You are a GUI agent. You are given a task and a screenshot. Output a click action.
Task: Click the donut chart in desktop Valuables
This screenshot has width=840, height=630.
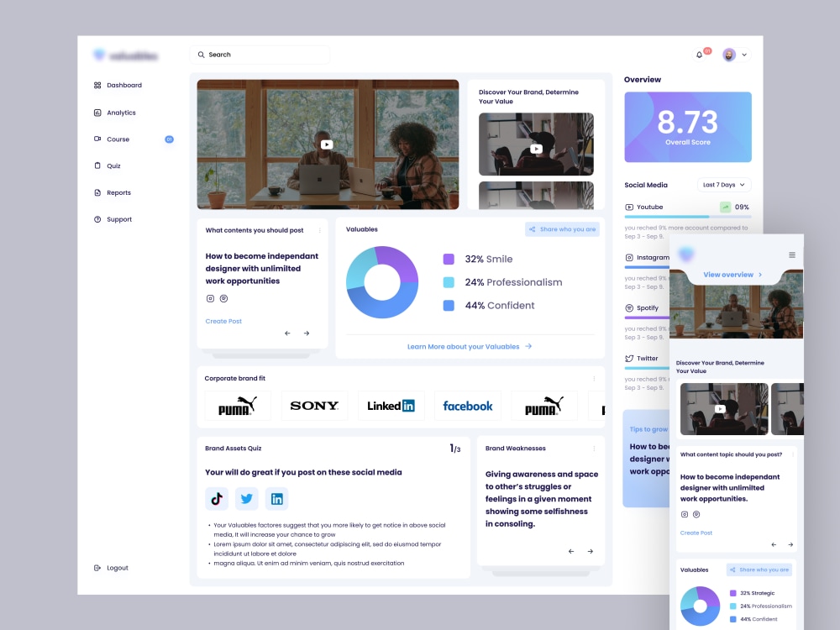coord(382,281)
